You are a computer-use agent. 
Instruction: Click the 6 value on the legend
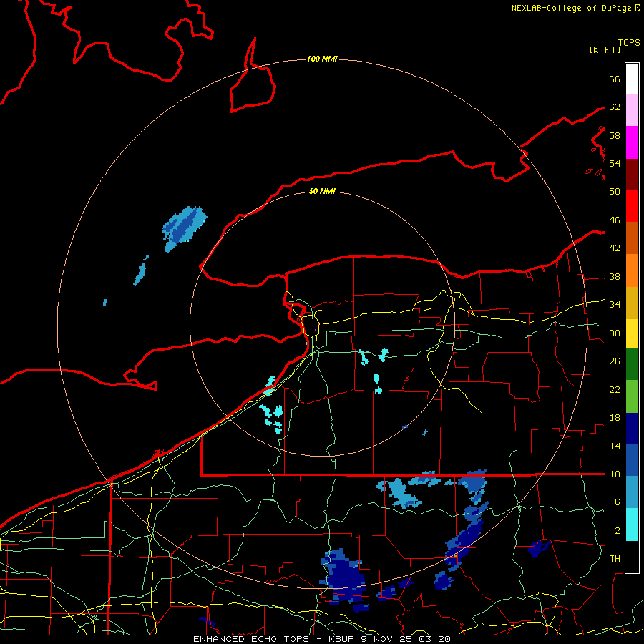click(x=618, y=502)
